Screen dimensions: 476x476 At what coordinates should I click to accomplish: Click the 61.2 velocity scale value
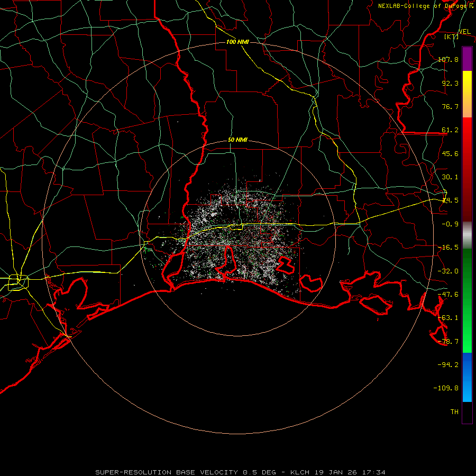[x=450, y=130]
